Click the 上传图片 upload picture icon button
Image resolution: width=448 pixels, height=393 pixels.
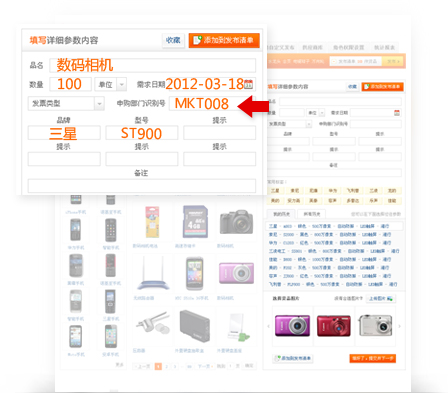click(381, 298)
